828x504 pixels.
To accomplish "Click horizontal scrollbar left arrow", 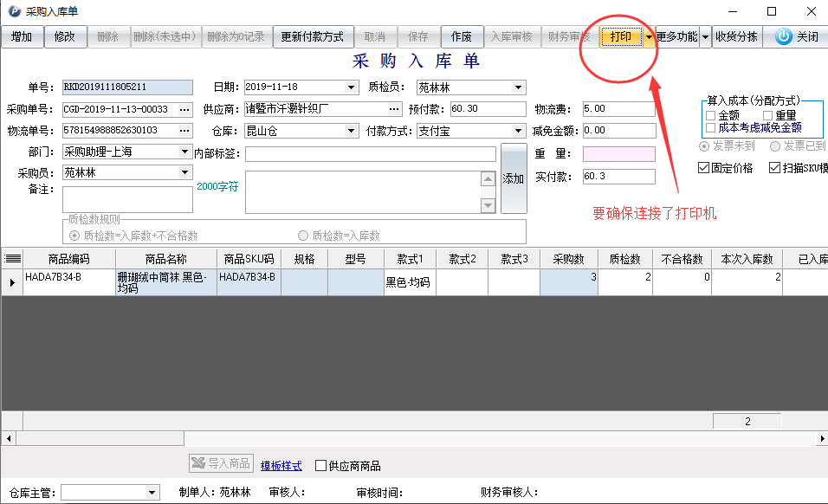I will [x=9, y=438].
